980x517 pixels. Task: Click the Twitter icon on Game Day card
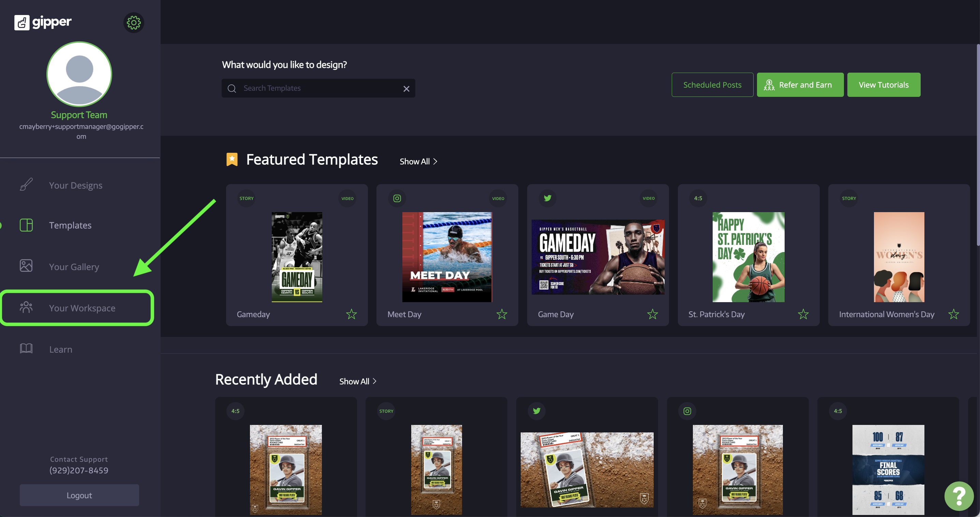pos(547,198)
